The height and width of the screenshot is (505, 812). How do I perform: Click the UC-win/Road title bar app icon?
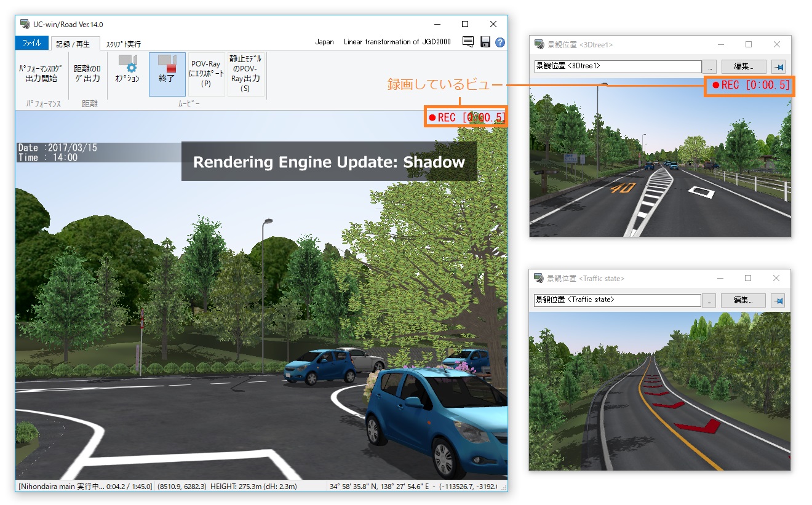tap(25, 24)
